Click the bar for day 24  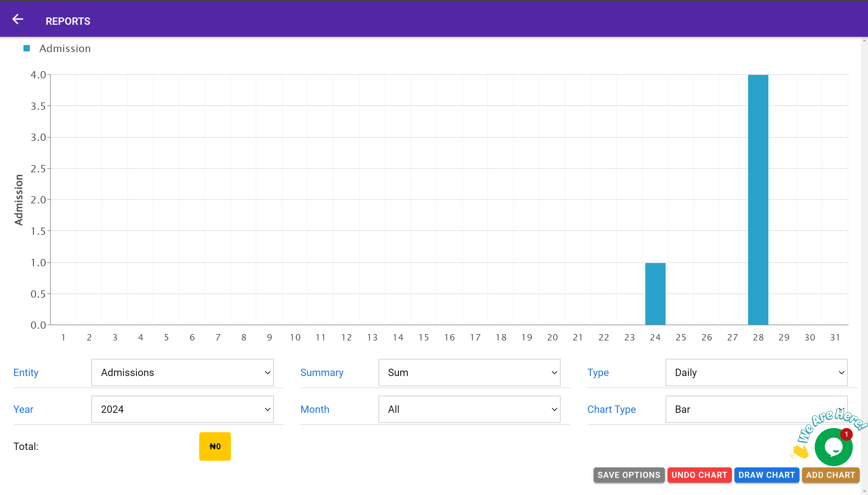point(655,294)
